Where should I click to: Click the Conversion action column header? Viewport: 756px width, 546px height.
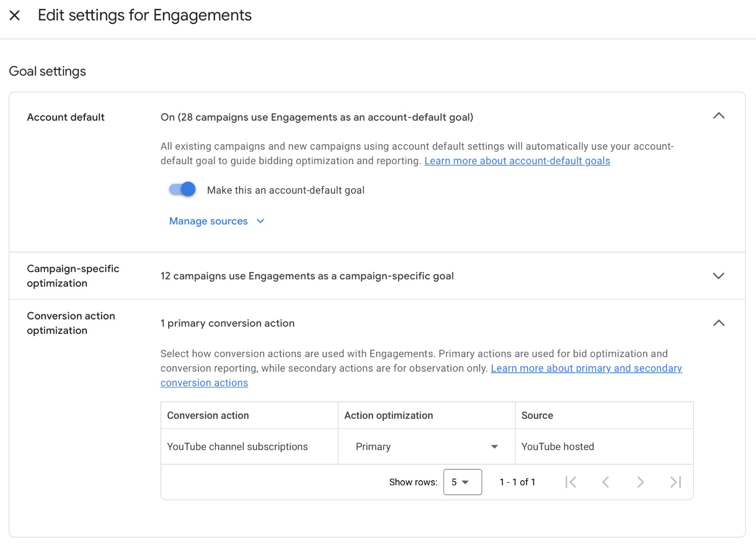click(x=207, y=415)
